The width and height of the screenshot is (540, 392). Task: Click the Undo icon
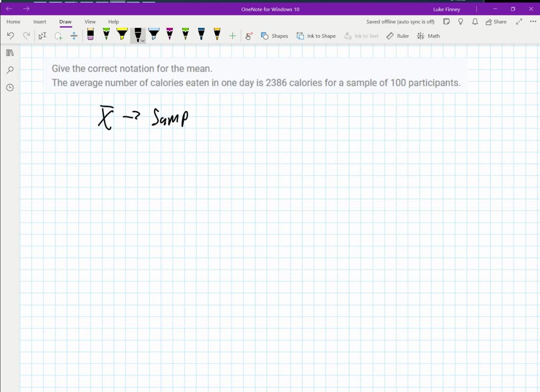pyautogui.click(x=11, y=35)
